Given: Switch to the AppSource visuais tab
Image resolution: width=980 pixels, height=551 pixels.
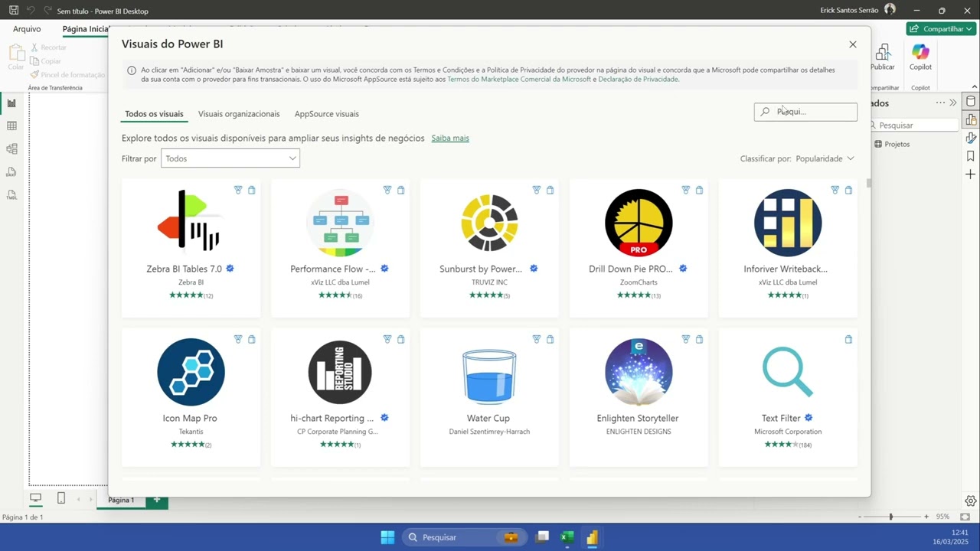Looking at the screenshot, I should [327, 114].
